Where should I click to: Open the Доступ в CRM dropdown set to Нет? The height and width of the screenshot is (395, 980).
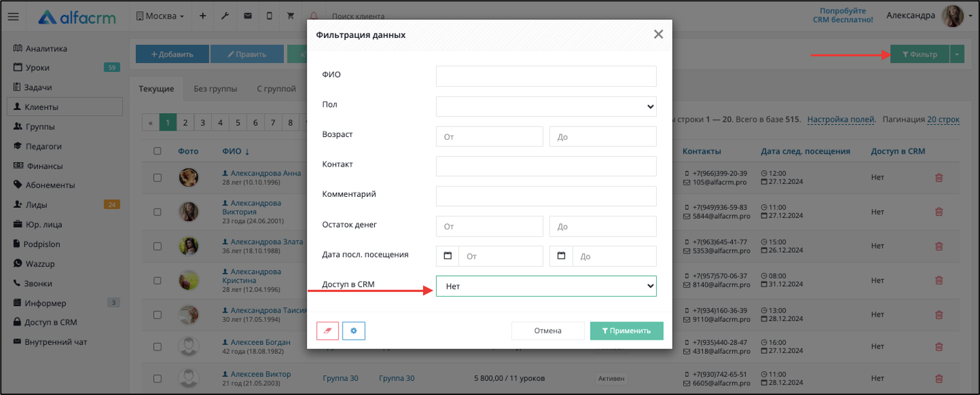(546, 286)
